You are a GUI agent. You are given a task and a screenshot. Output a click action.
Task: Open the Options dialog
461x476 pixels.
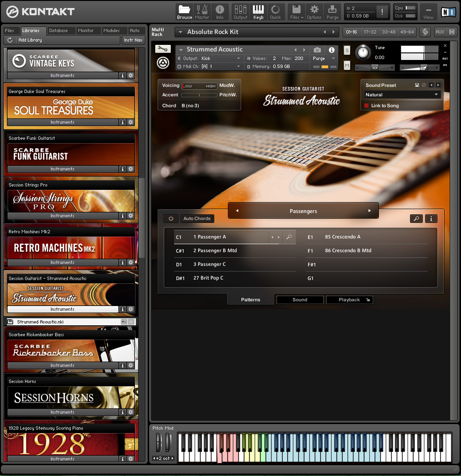pyautogui.click(x=314, y=12)
